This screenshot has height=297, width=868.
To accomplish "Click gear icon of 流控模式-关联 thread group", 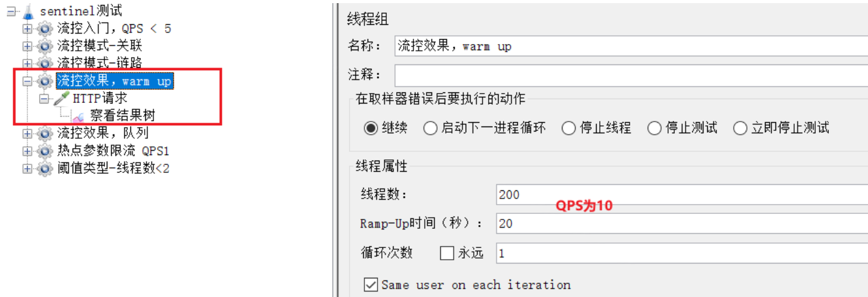I will [45, 46].
